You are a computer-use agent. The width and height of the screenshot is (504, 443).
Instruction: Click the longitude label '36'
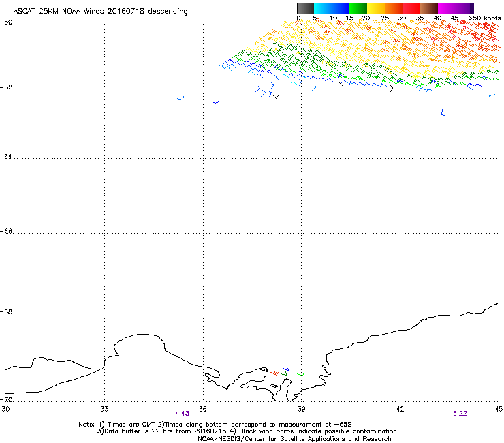pyautogui.click(x=202, y=409)
